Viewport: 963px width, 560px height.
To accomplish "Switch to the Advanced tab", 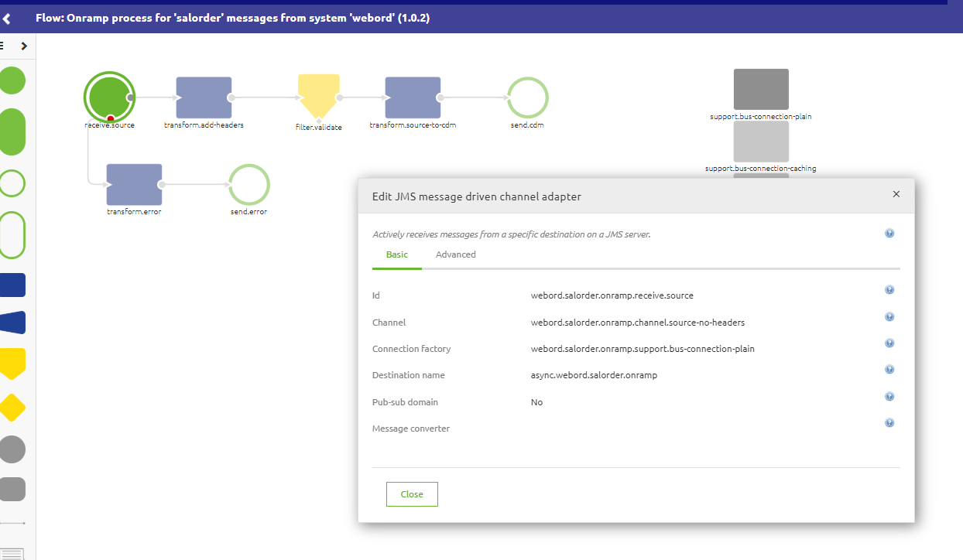I will pos(455,254).
